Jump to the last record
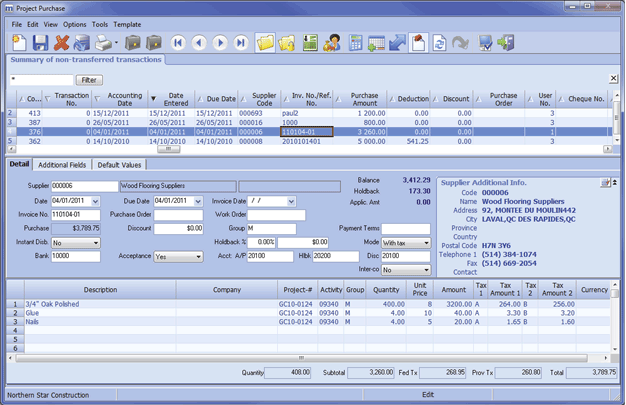The height and width of the screenshot is (405, 626). [x=241, y=42]
